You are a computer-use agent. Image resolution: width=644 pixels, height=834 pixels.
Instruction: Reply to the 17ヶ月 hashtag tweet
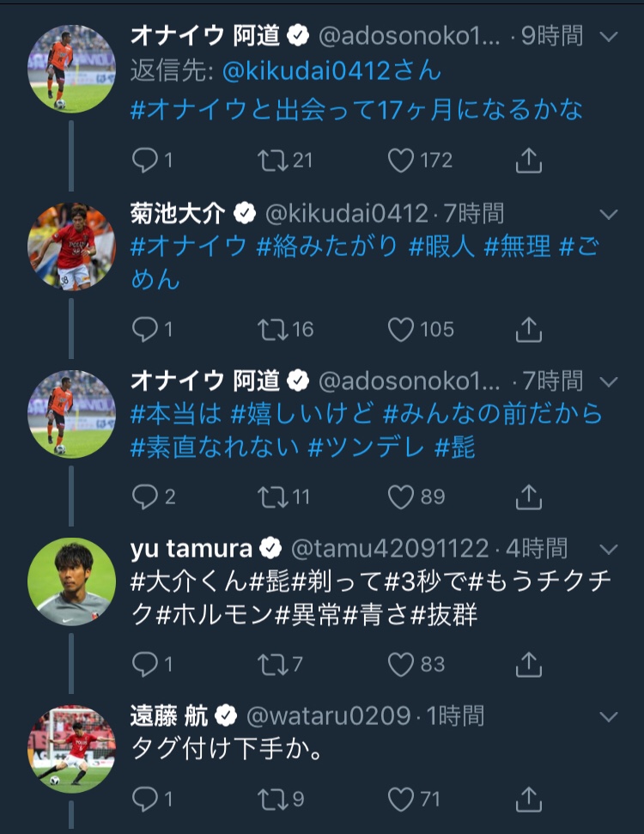point(145,160)
